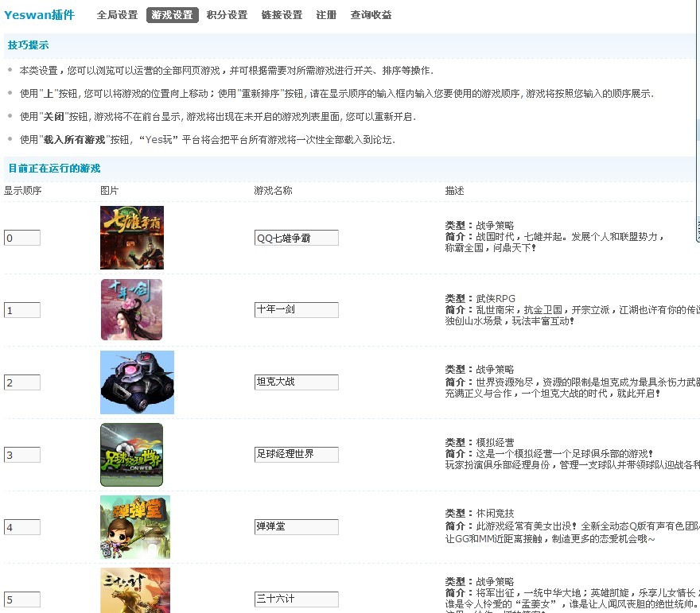Click the 图片 column header
This screenshot has height=613, width=700.
click(110, 191)
